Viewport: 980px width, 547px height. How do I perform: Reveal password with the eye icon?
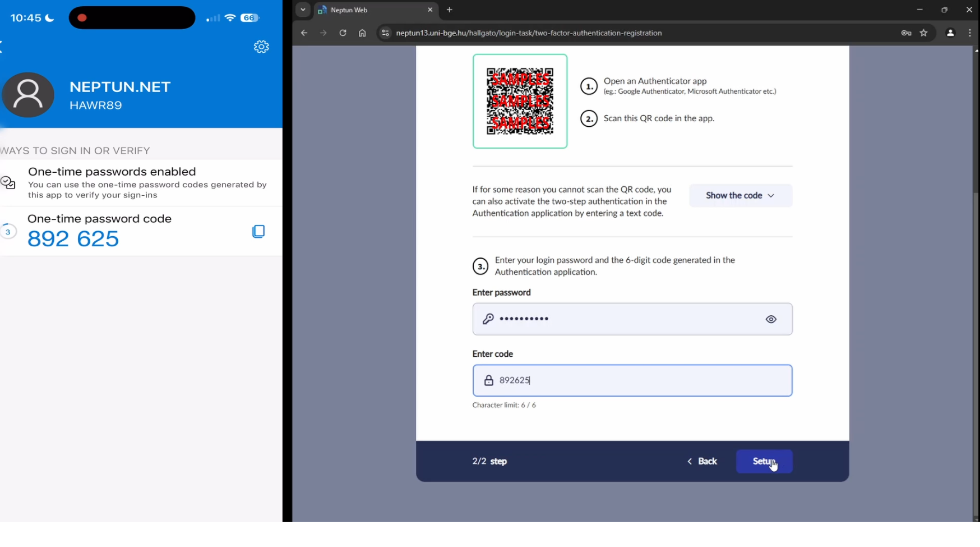point(771,319)
